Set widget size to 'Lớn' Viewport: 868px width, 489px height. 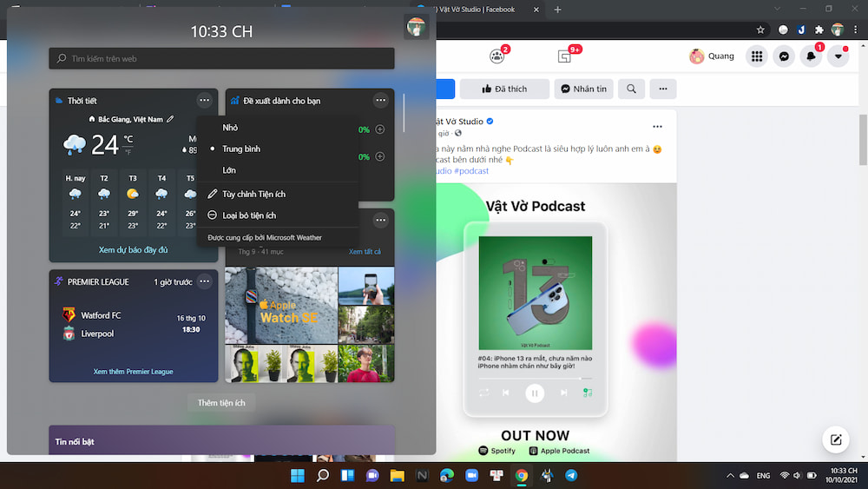point(229,170)
